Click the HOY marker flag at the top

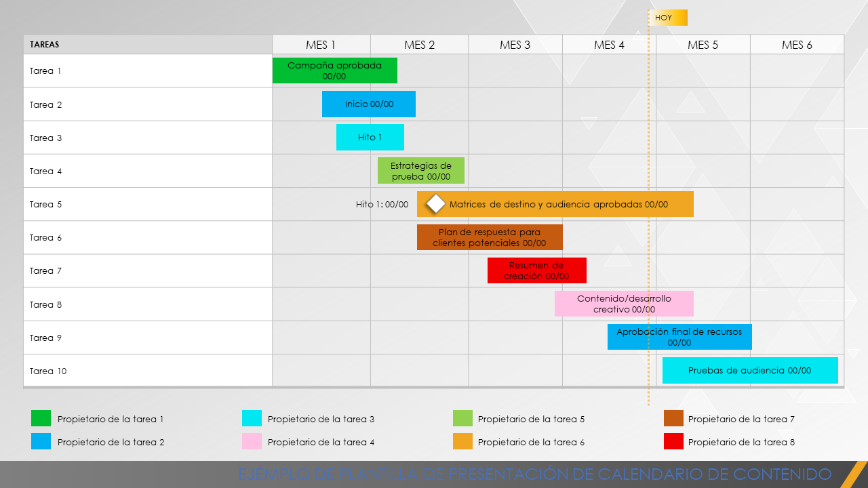coord(667,18)
